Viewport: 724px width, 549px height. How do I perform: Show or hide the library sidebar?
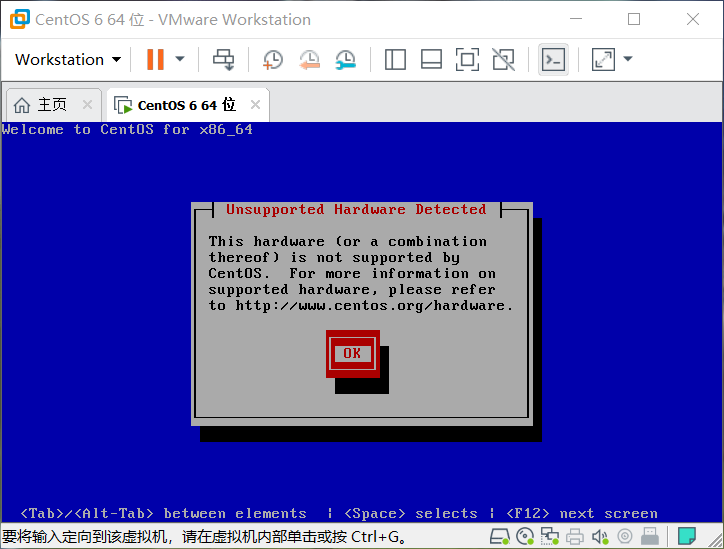point(395,60)
